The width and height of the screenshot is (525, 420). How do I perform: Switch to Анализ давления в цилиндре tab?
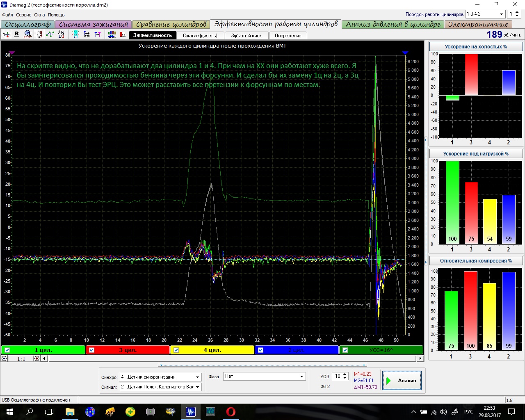click(x=393, y=25)
